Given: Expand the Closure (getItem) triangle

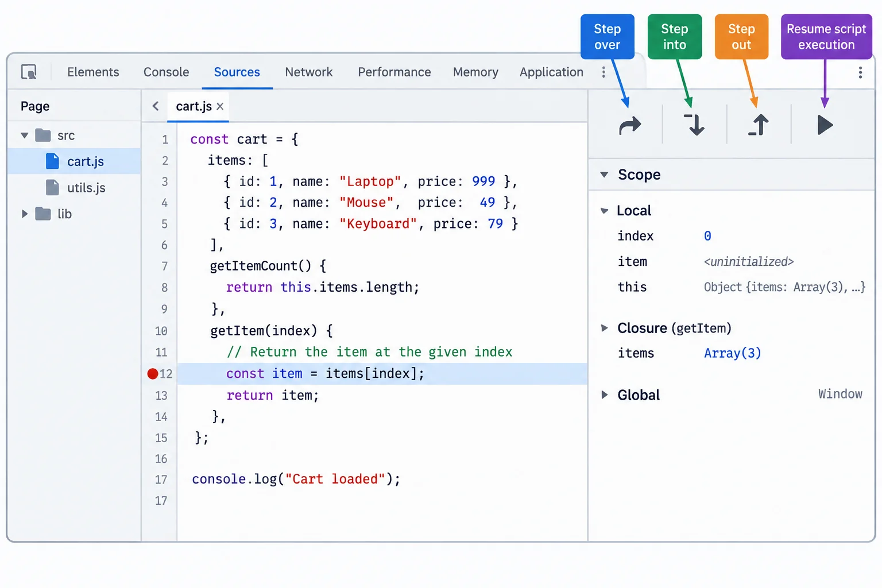Looking at the screenshot, I should point(604,328).
